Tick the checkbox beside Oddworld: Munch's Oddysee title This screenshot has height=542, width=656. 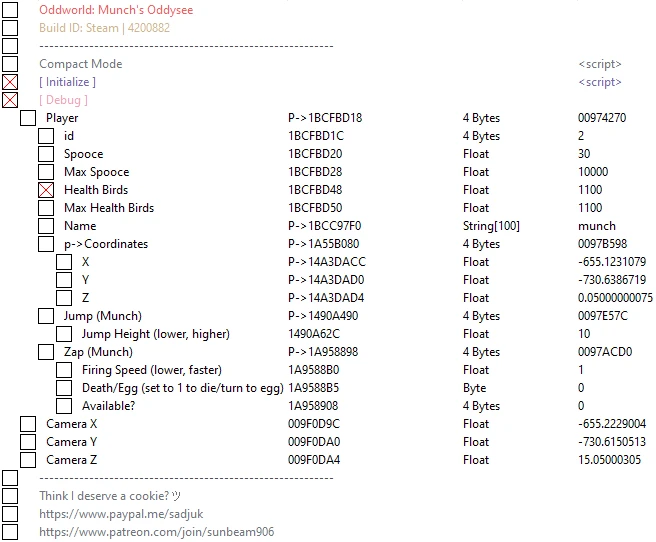pyautogui.click(x=10, y=10)
